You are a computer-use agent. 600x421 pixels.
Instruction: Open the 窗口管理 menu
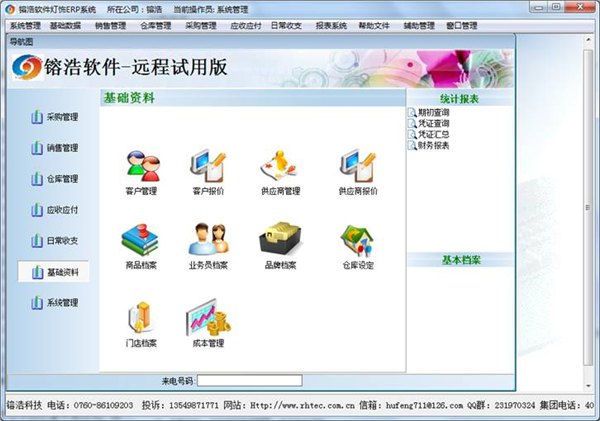click(x=461, y=26)
